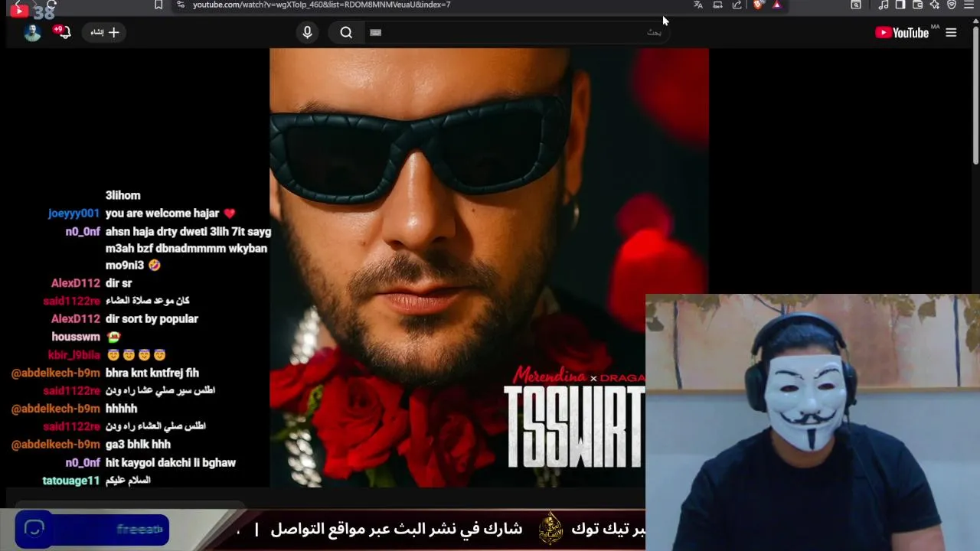The width and height of the screenshot is (980, 551).
Task: Open the translate page icon
Action: coord(698,5)
